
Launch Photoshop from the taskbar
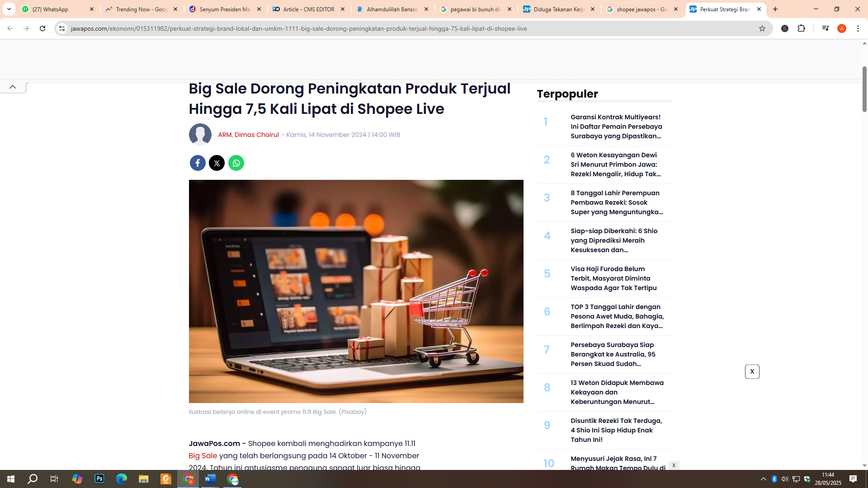tap(99, 479)
